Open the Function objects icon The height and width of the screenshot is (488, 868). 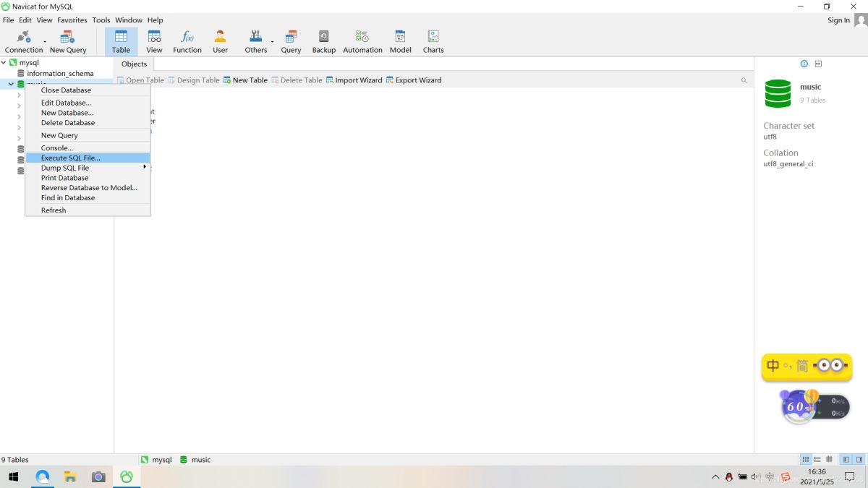click(187, 42)
